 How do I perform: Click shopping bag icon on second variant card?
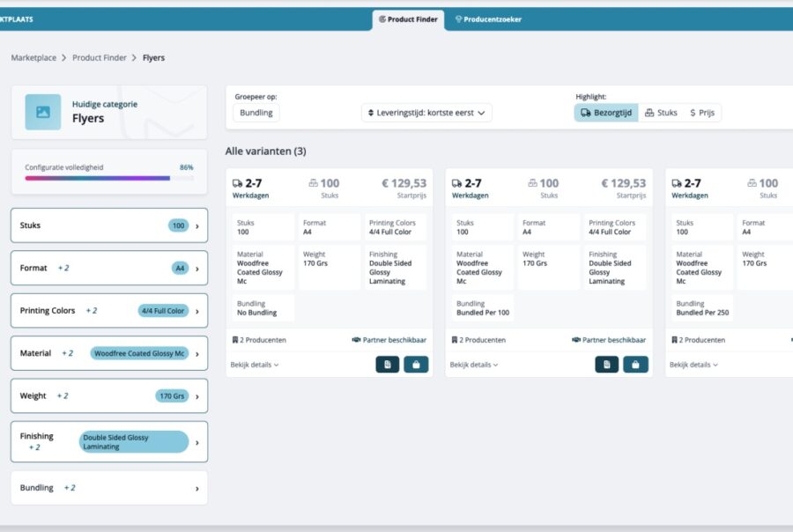(x=635, y=365)
